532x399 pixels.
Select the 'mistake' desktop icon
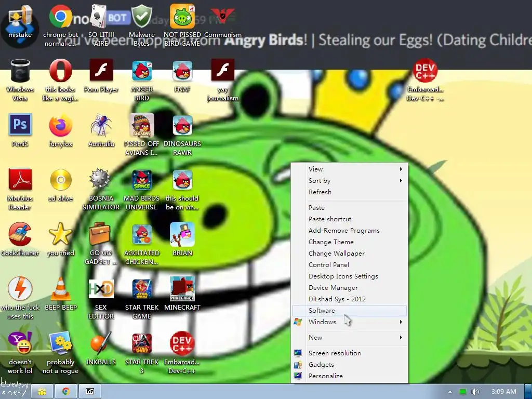(20, 17)
